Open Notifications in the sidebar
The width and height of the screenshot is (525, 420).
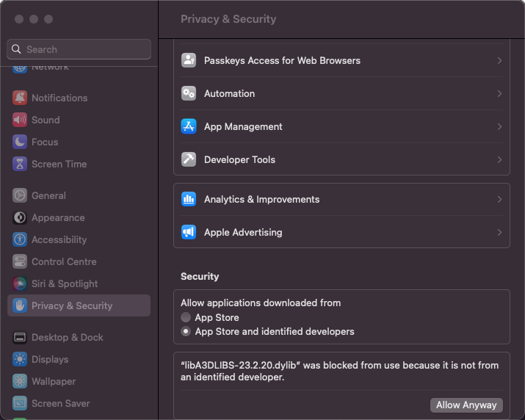[x=59, y=98]
